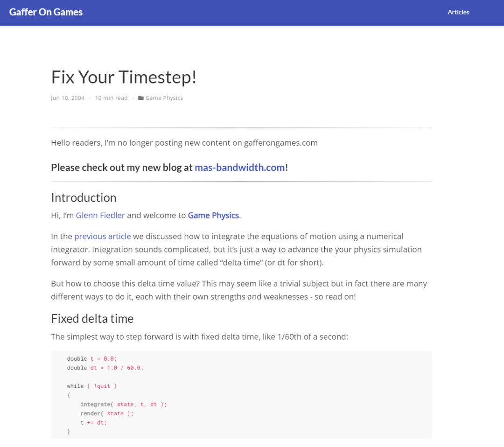Click the Fix Your Timestep! title

click(124, 77)
